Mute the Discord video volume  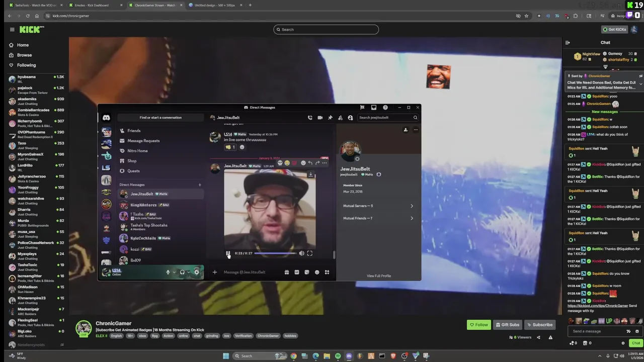301,253
